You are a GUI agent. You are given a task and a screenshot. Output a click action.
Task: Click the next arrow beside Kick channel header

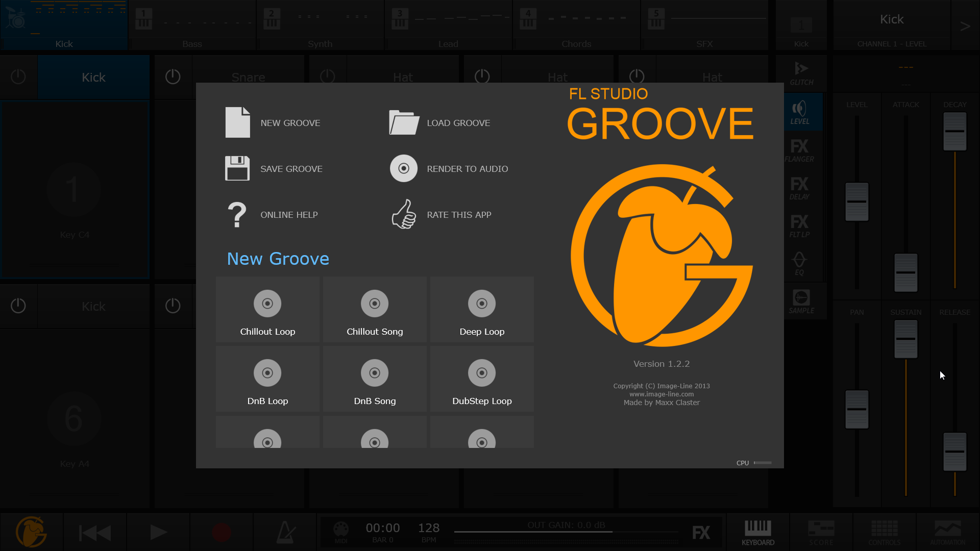[965, 26]
